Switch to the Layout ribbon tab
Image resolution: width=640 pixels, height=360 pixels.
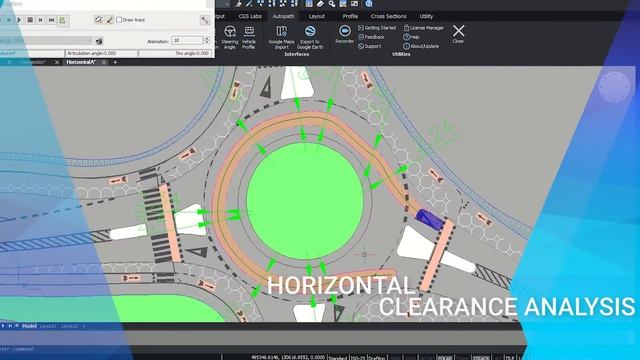point(317,16)
